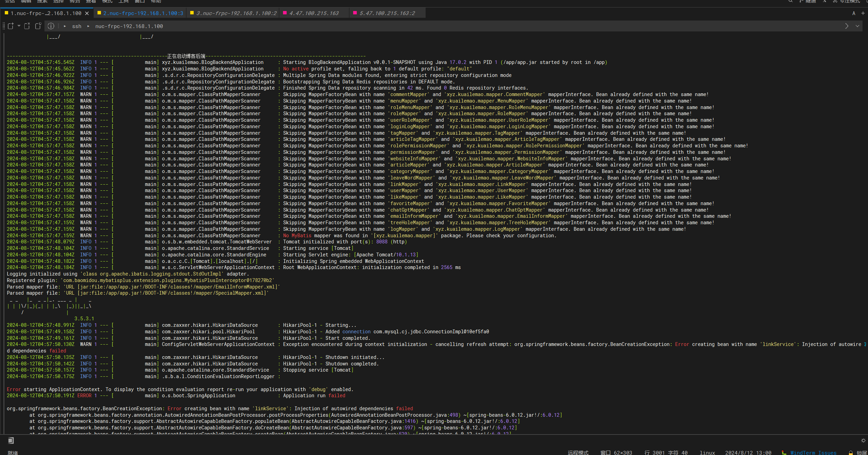Activate the 1.nuc-frpc-…2.168.1.100 tab
The image size is (868, 455).
coord(46,13)
